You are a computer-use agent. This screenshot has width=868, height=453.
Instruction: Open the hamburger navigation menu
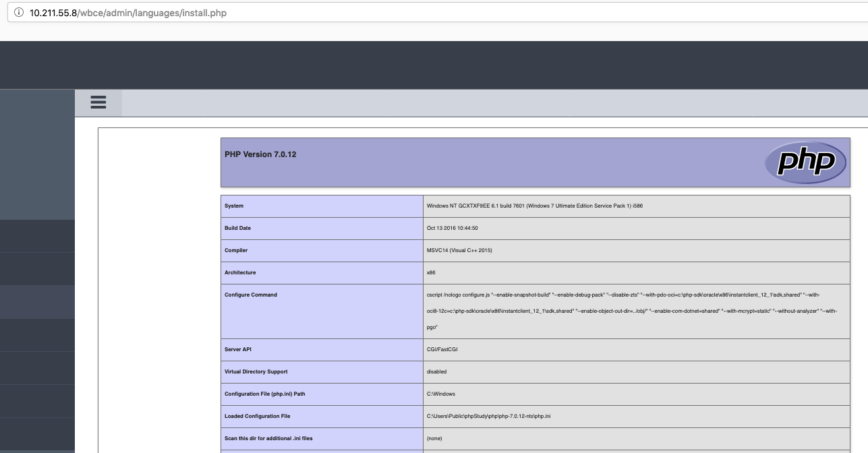click(x=98, y=102)
